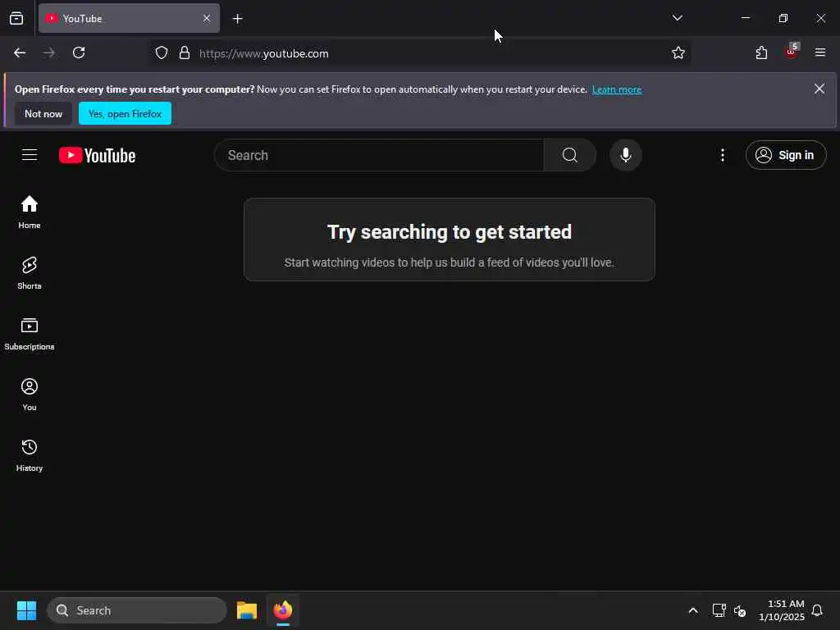This screenshot has height=630, width=840.
Task: Open Firefox View recent browsing icon
Action: click(x=16, y=19)
